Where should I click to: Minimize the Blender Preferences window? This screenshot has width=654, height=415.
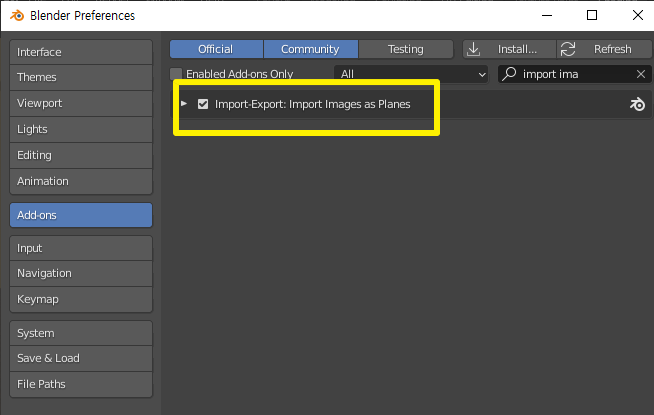[547, 16]
